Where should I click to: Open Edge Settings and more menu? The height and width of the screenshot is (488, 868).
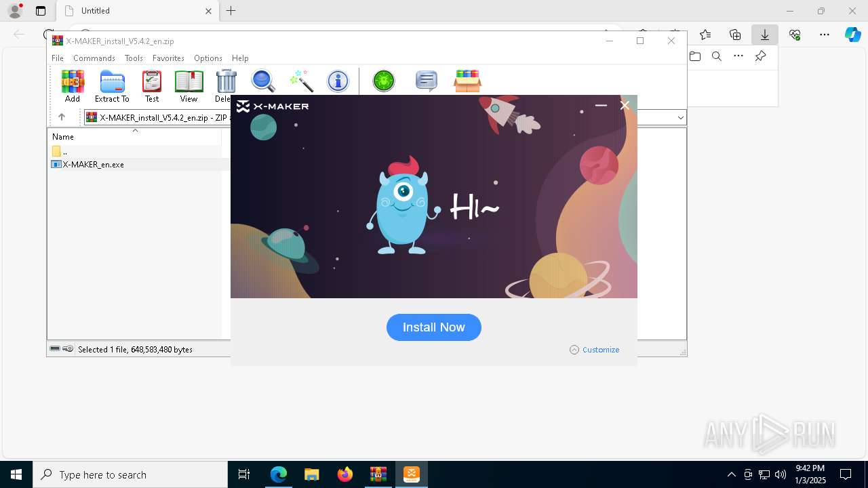click(825, 35)
